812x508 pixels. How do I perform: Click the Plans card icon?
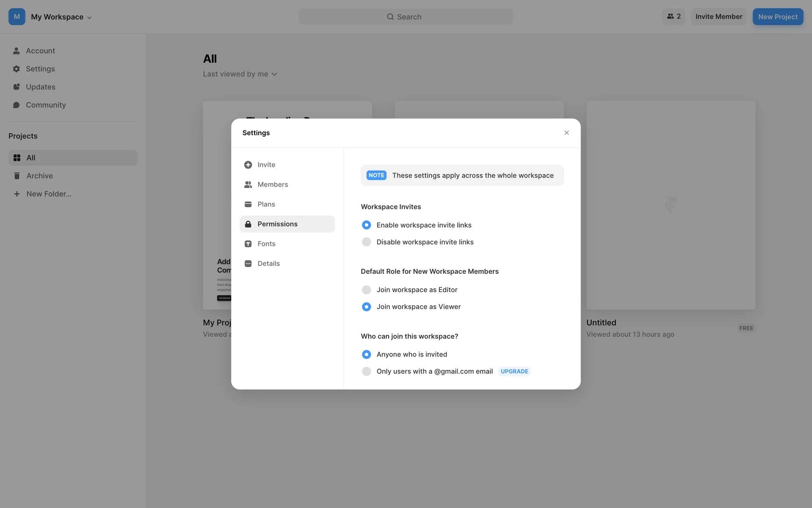248,204
